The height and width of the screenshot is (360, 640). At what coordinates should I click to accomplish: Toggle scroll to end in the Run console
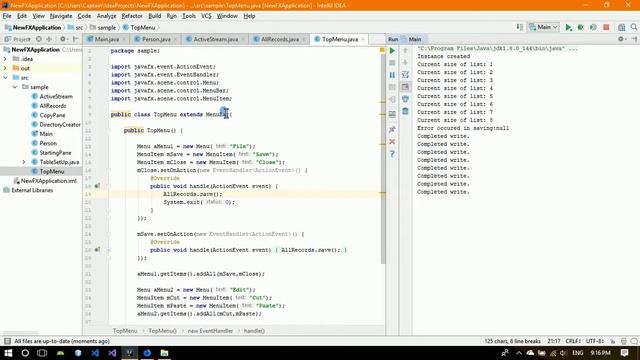coord(405,87)
